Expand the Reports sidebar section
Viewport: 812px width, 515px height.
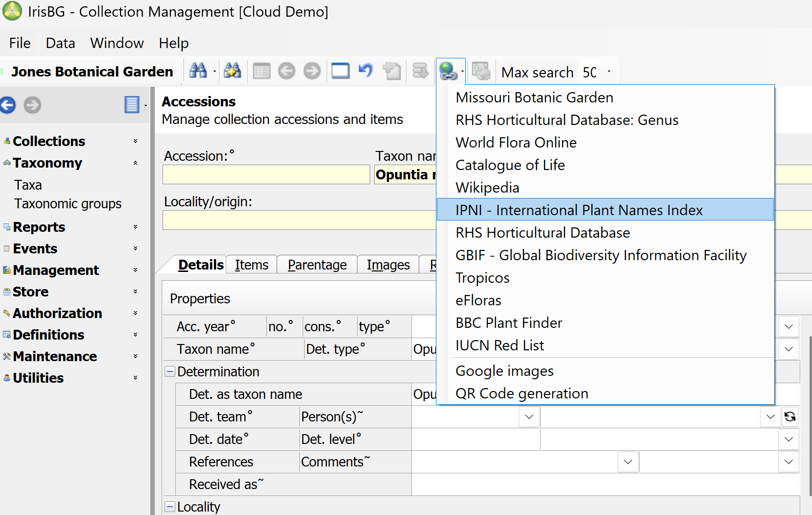click(x=135, y=227)
